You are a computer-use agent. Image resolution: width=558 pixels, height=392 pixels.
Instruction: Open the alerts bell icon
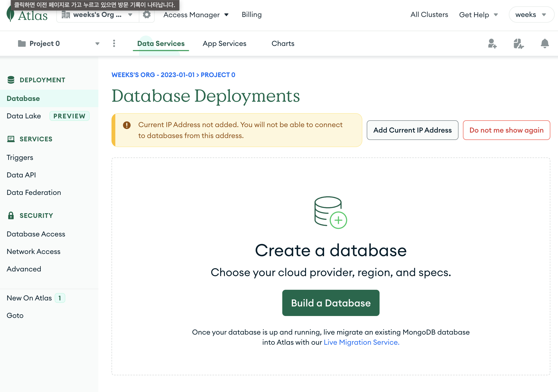(545, 43)
